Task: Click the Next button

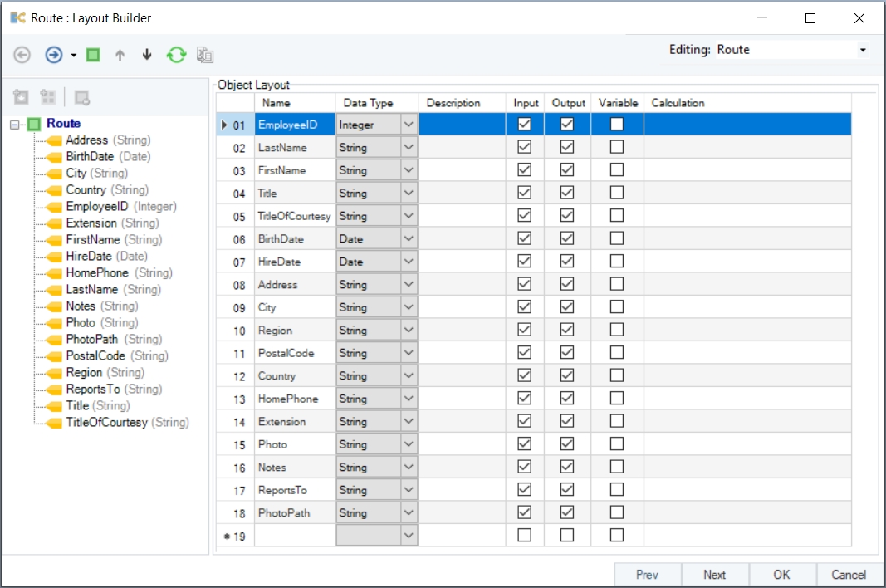Action: coord(714,575)
